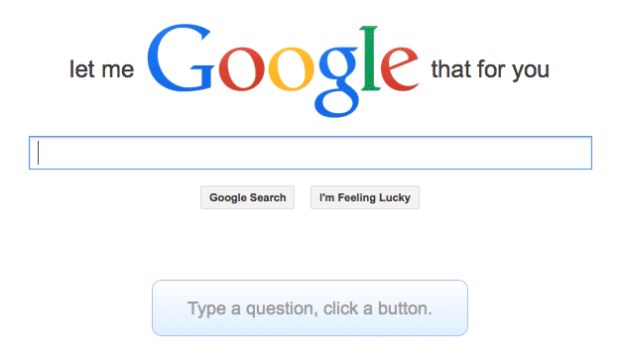Click the word "me" beside the logo

pyautogui.click(x=118, y=71)
